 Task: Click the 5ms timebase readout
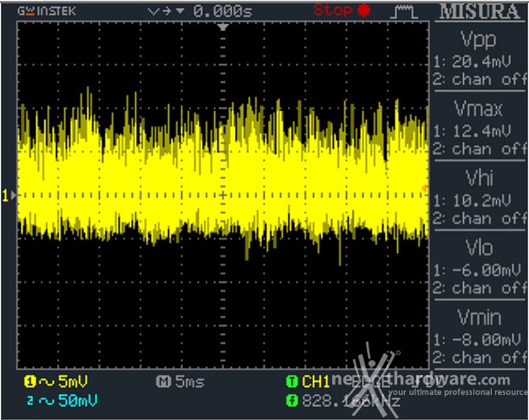pos(190,382)
